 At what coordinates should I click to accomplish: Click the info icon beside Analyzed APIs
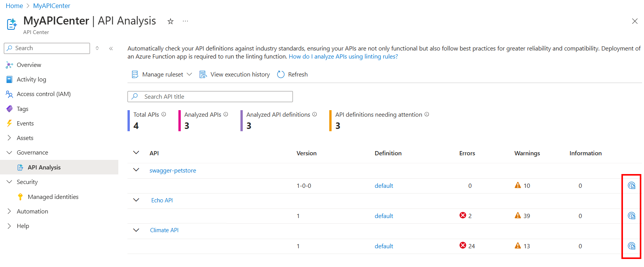click(226, 114)
